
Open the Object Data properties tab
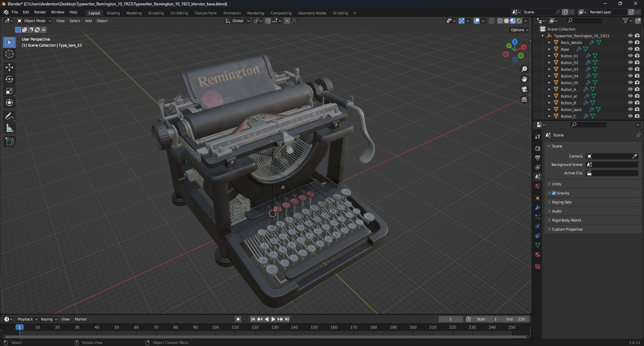(538, 245)
